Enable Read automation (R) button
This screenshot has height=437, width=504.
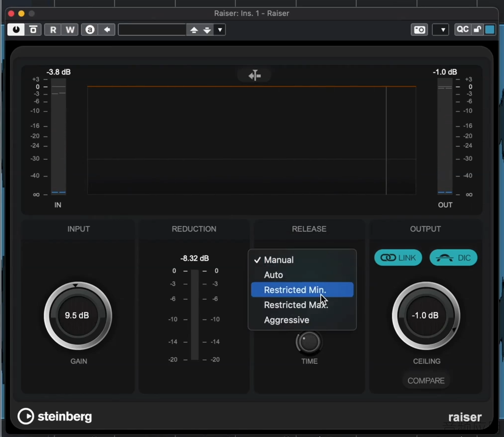[x=53, y=30]
